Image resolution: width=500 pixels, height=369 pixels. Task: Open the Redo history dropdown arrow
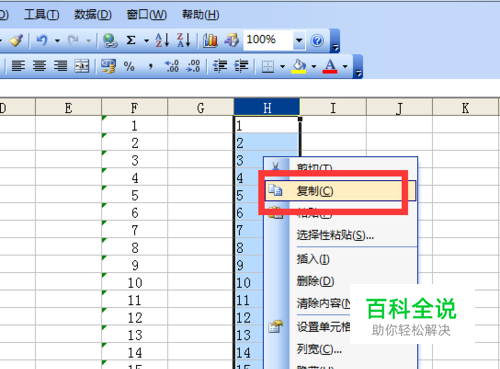[89, 41]
